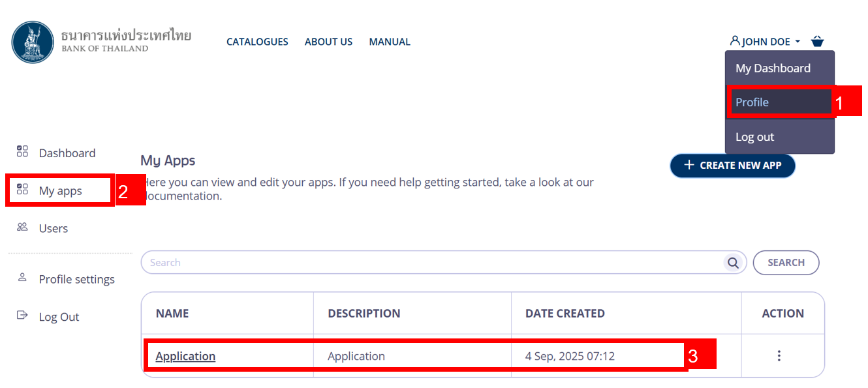Focus the Search apps input field
Viewport: 868px width, 388px height.
tap(431, 263)
